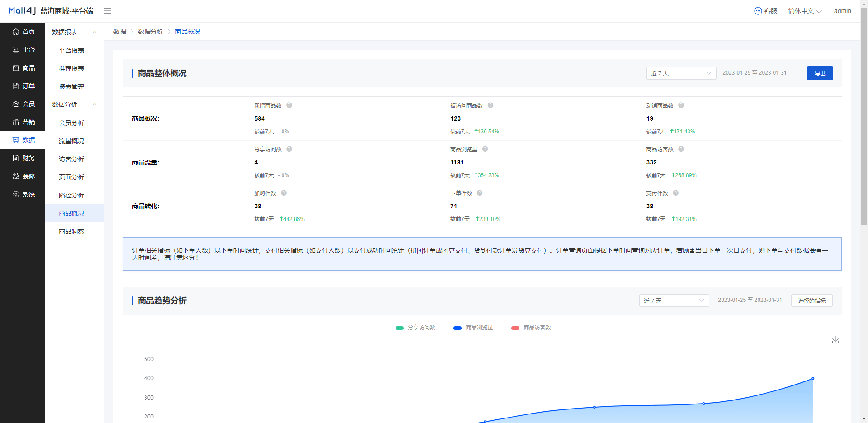
Task: Click the 系统 gear icon in the sidebar
Action: point(16,194)
